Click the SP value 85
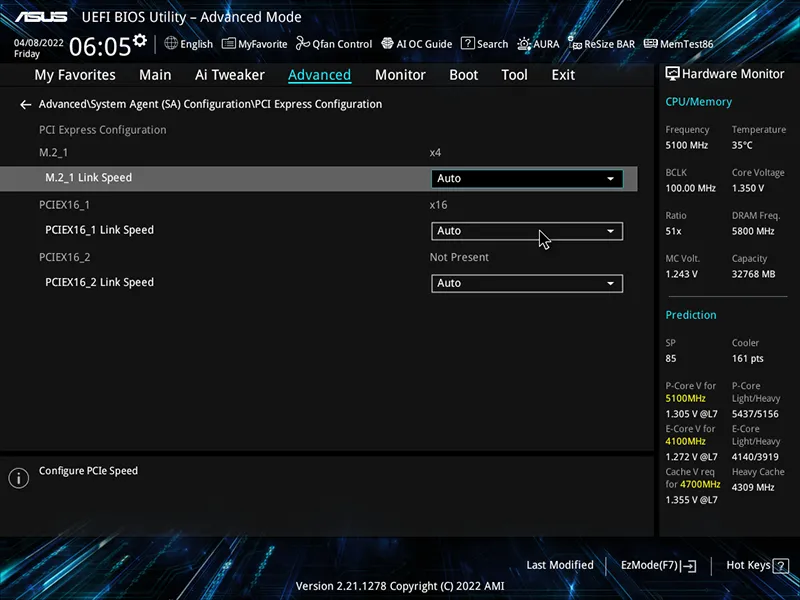 670,359
